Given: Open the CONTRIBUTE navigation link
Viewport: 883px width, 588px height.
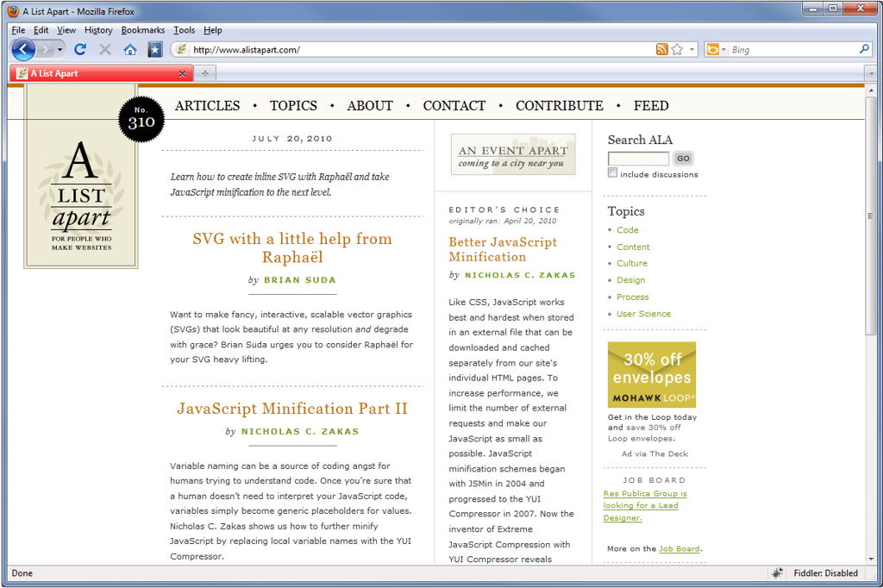Looking at the screenshot, I should (x=559, y=106).
